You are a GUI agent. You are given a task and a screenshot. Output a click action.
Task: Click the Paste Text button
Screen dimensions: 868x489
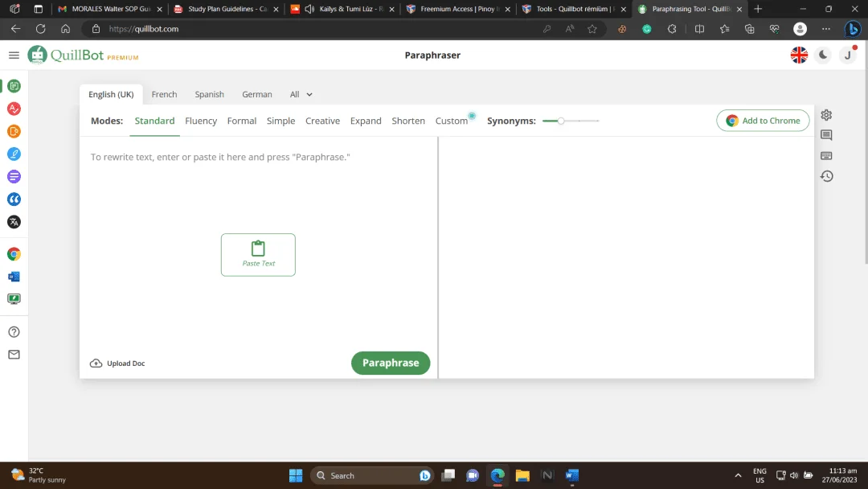coord(258,255)
